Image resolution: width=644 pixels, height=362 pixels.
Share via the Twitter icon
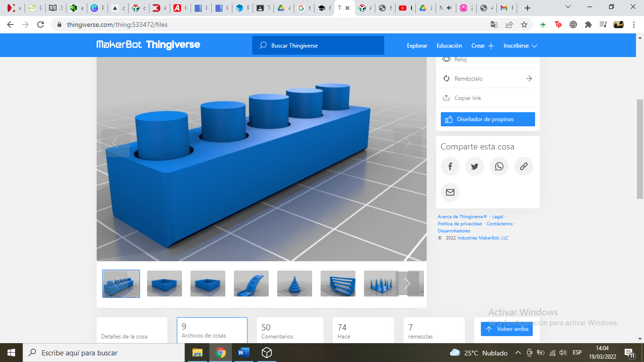point(474,166)
